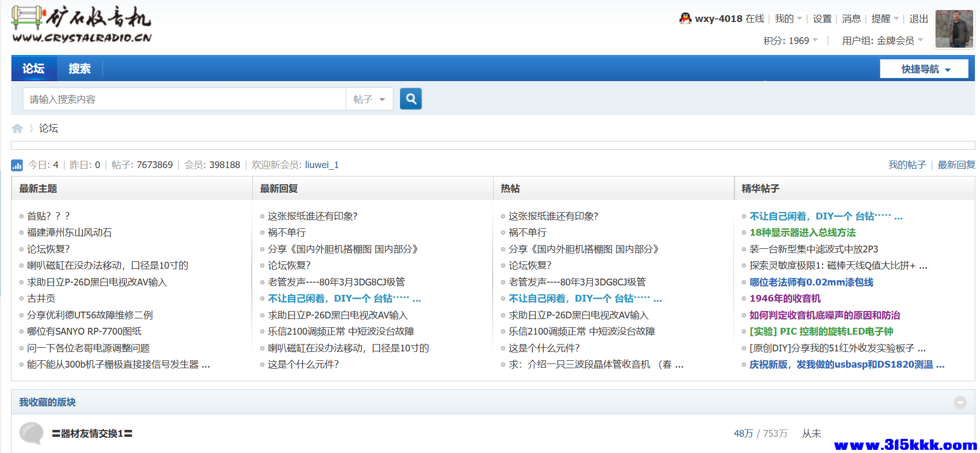Open 1946年的收音机 thread
The image size is (980, 453).
coord(785,299)
